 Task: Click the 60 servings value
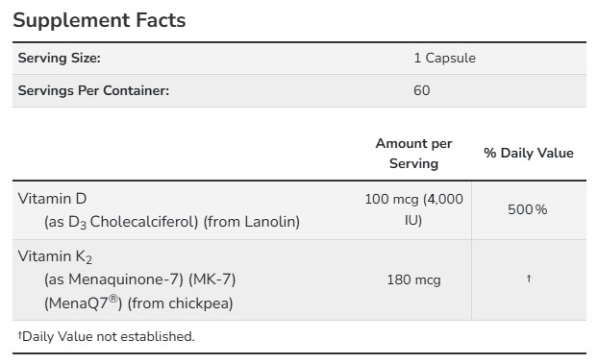pos(421,90)
